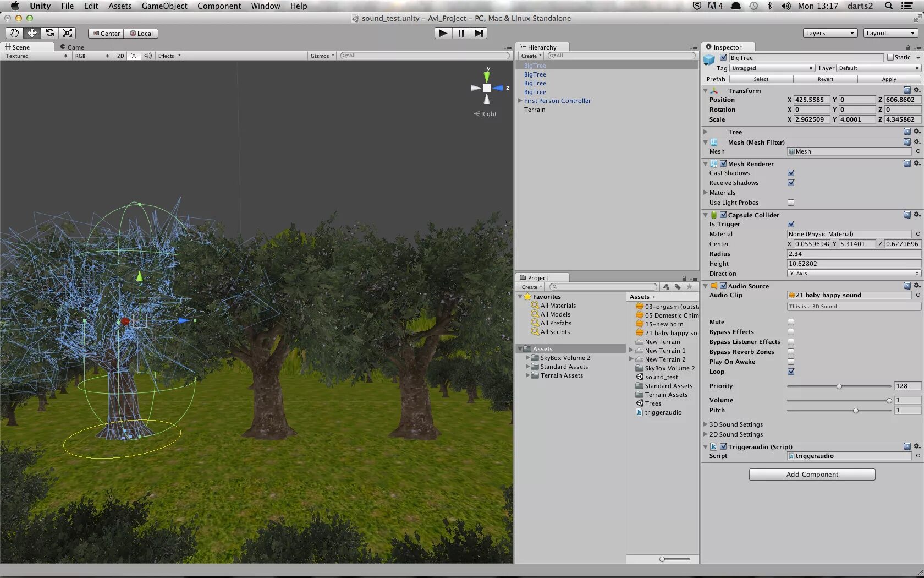Screen dimensions: 924x578
Task: Toggle scene audio speaker icon
Action: pos(148,56)
